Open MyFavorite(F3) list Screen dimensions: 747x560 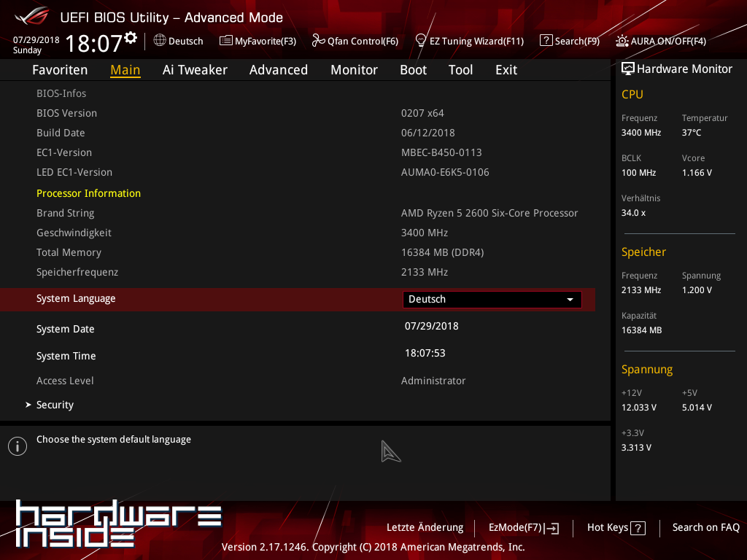coord(258,41)
